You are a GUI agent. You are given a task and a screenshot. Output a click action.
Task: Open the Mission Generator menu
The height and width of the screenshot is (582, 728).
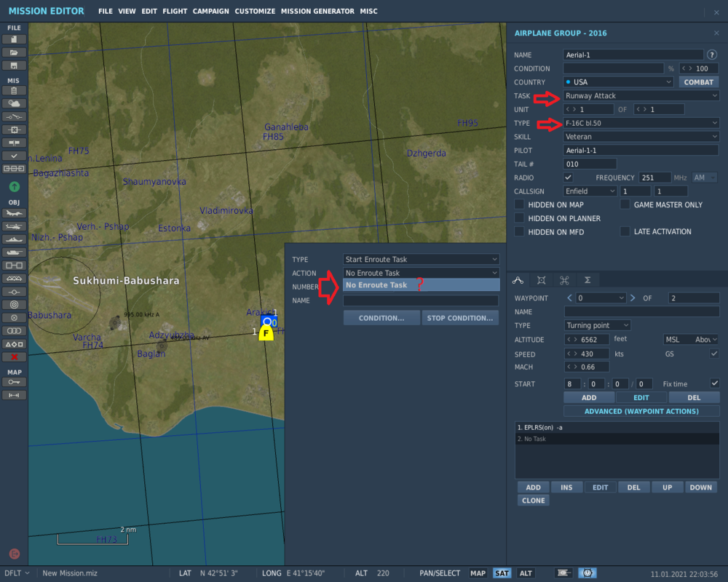[x=317, y=12]
